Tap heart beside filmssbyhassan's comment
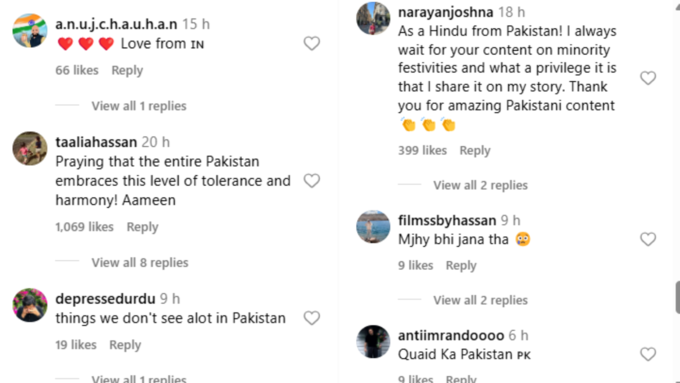The width and height of the screenshot is (680, 383). pos(648,239)
